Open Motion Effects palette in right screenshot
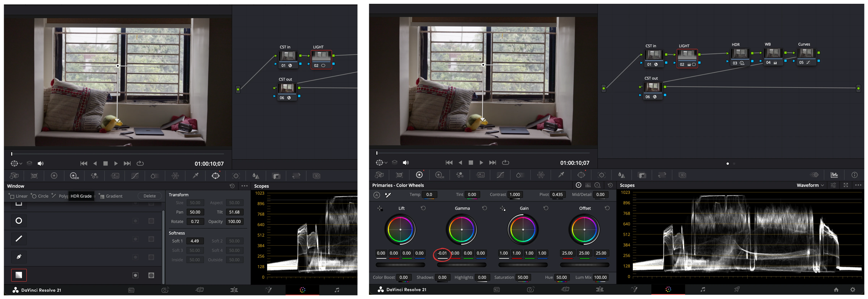This screenshot has width=868, height=299. tap(480, 175)
